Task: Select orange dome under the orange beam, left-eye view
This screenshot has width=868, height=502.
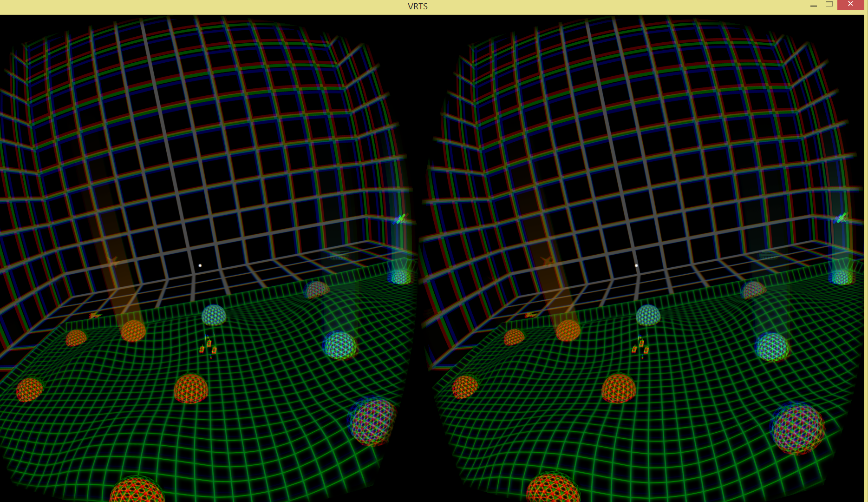Action: pos(133,330)
